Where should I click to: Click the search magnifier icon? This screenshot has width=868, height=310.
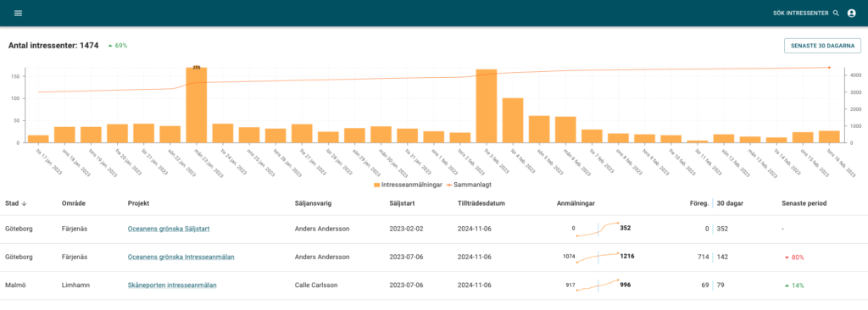[x=836, y=14]
